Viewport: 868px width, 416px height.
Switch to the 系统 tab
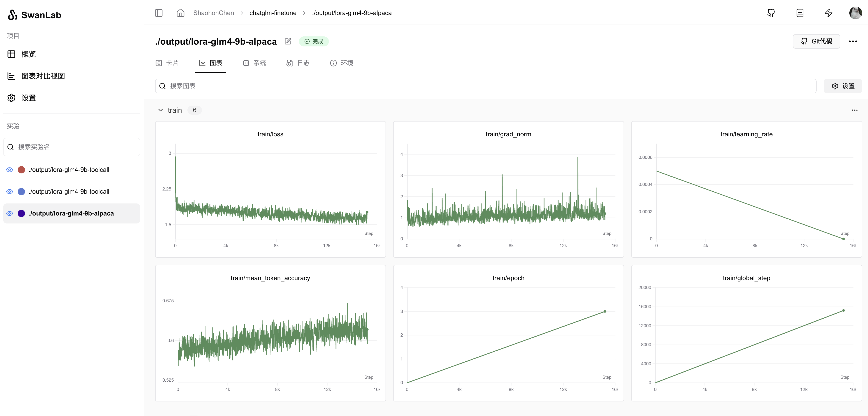click(x=254, y=63)
